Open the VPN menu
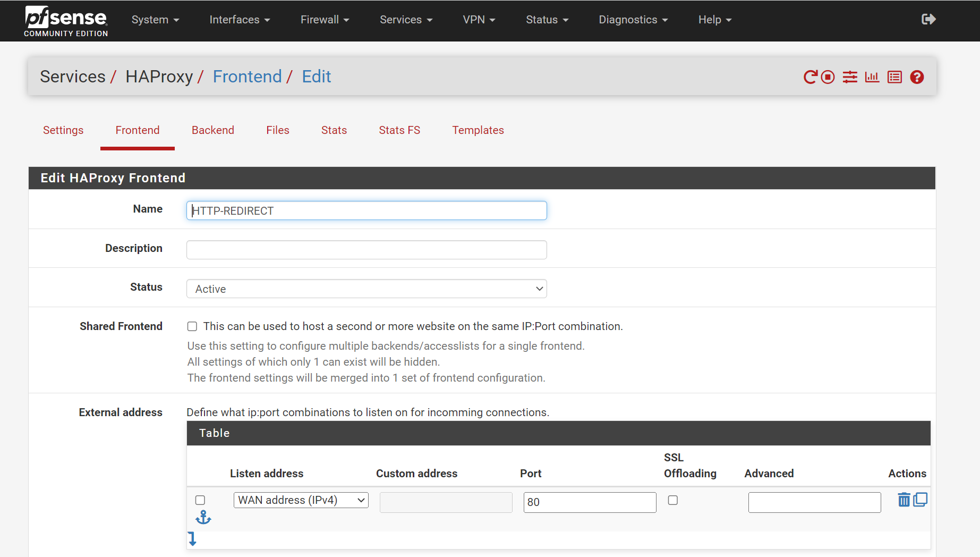Image resolution: width=980 pixels, height=557 pixels. 479,20
